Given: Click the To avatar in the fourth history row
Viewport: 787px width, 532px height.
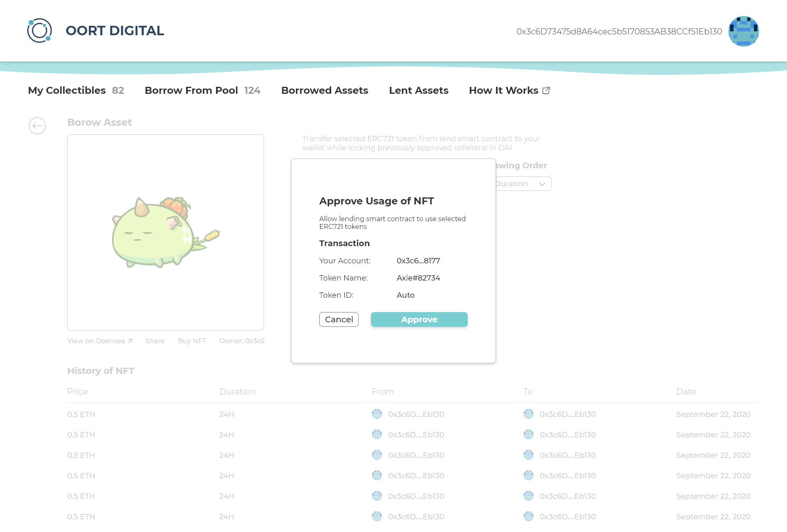Looking at the screenshot, I should 528,475.
